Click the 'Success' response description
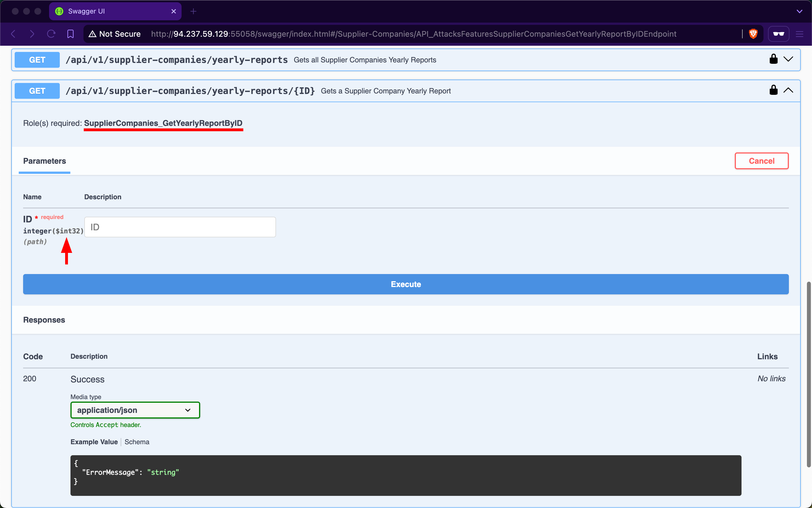The width and height of the screenshot is (812, 508). point(87,379)
